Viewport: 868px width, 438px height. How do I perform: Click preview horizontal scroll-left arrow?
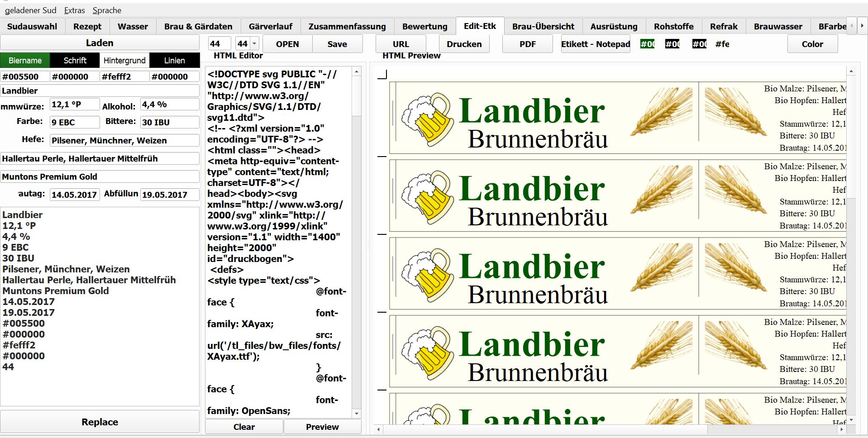378,429
